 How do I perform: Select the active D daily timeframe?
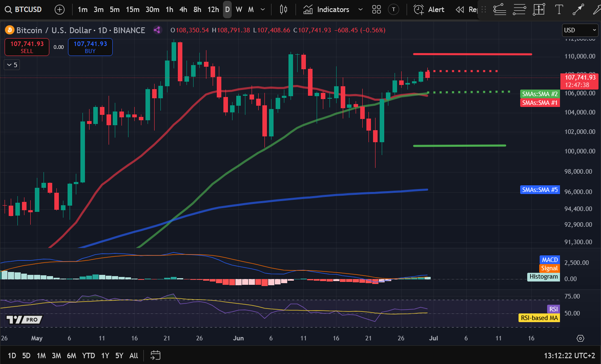coord(227,9)
